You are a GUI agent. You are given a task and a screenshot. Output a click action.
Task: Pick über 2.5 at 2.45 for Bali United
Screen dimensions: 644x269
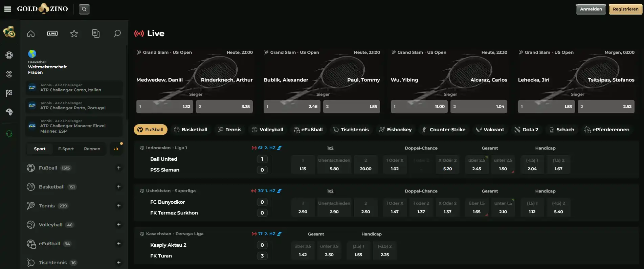click(x=476, y=164)
